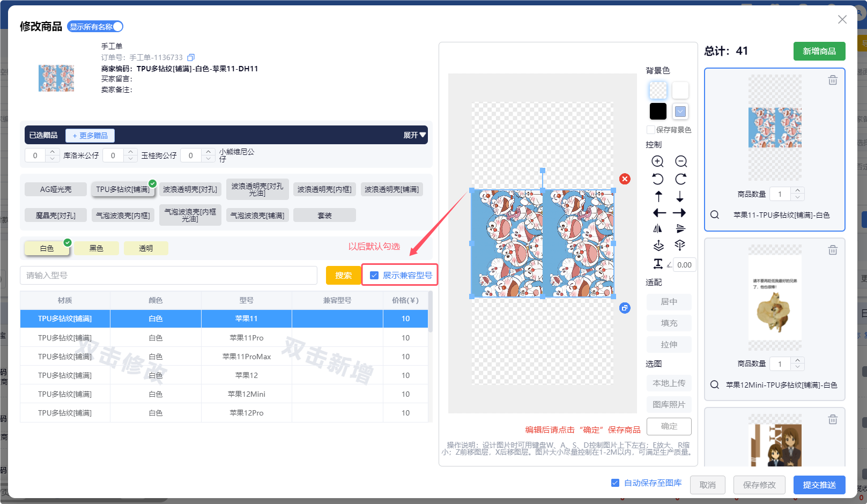Check the 保存背景色 checkbox
This screenshot has height=504, width=867.
651,130
